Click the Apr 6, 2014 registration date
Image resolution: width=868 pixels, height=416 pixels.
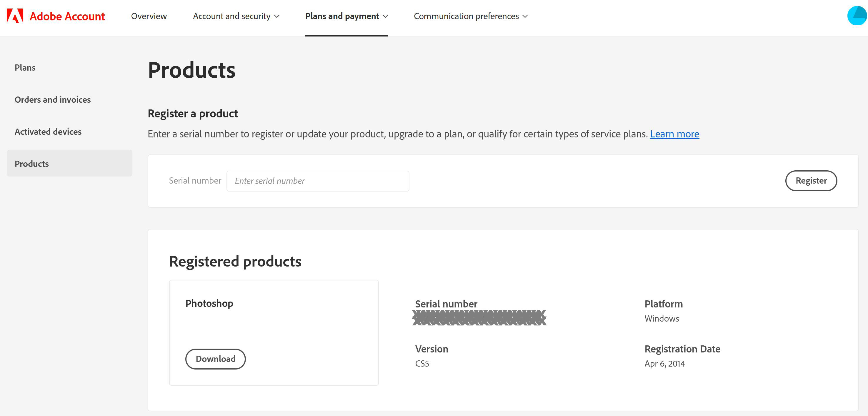[664, 363]
